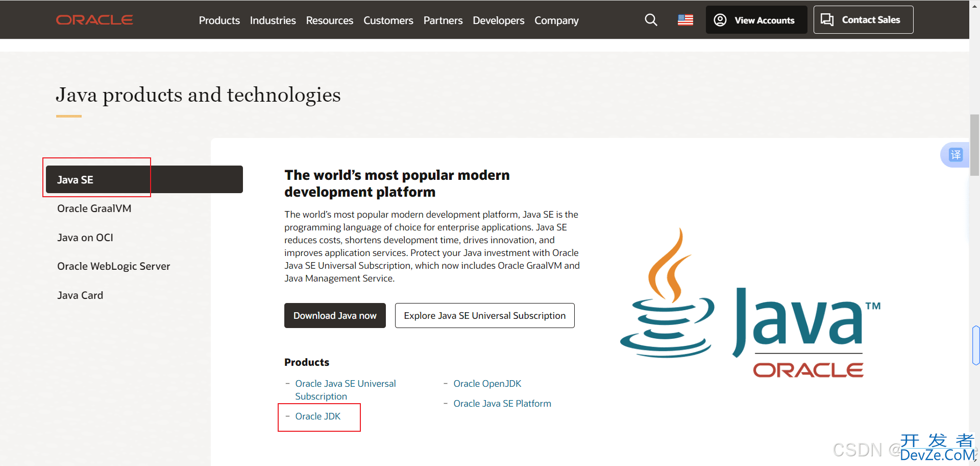Viewport: 980px width, 466px height.
Task: Select the Oracle WebLogic Server tab
Action: pyautogui.click(x=113, y=266)
